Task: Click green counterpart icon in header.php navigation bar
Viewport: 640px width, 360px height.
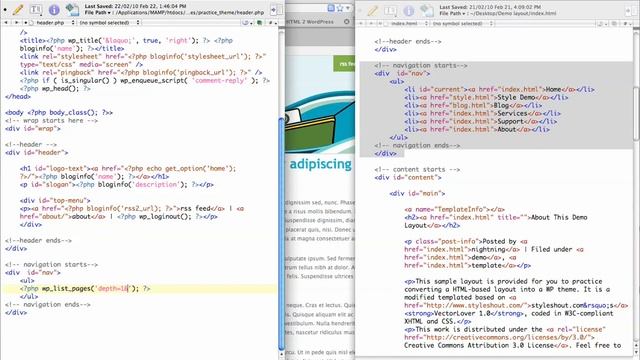Action: click(x=260, y=23)
